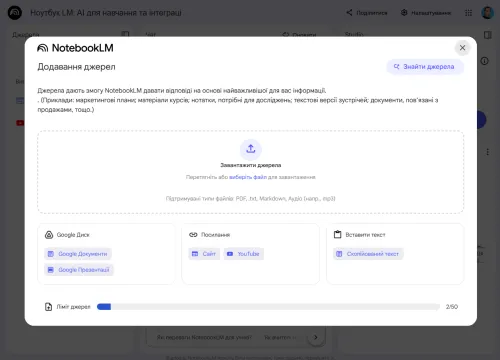Screen dimensions: 500x360
Task: Click the Завантажити джерела label
Action: coord(251,165)
